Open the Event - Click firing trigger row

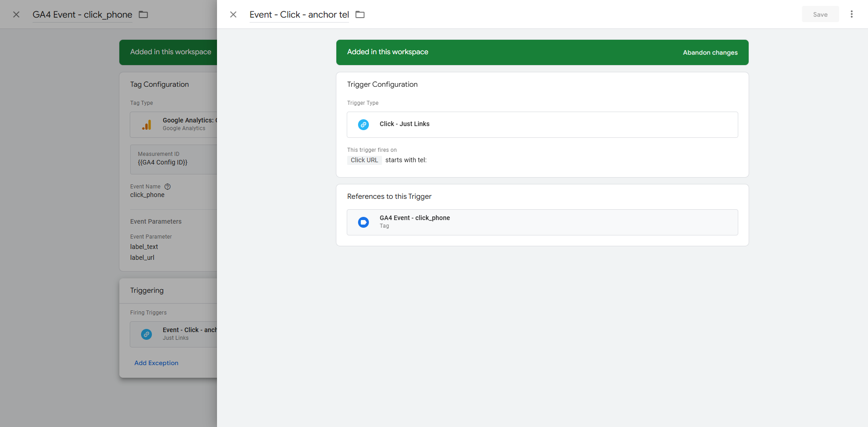coord(174,334)
